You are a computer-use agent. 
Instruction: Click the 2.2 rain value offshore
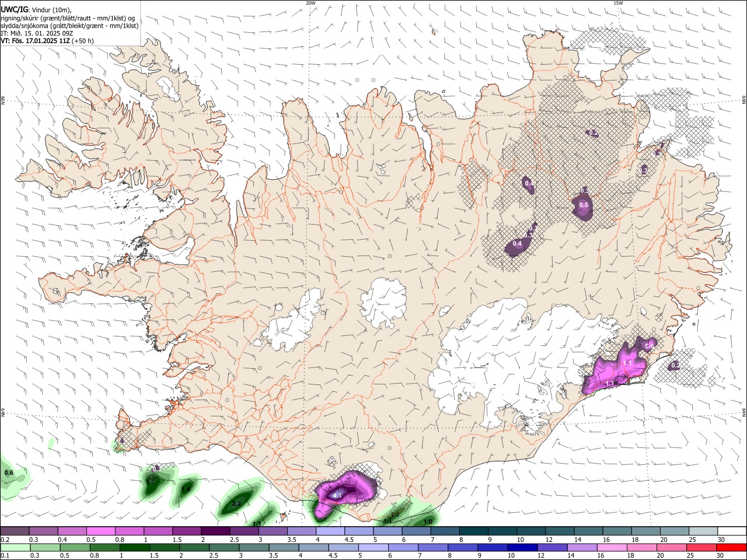[x=237, y=503]
